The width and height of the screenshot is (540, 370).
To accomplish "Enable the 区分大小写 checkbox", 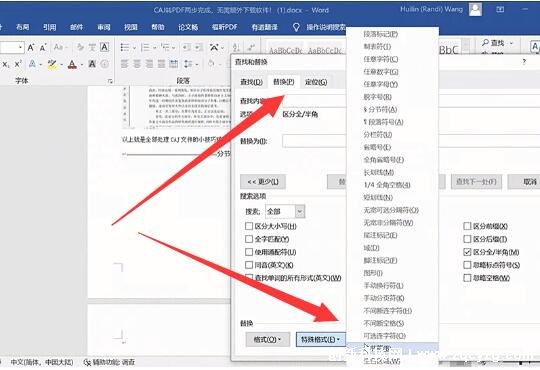I will (249, 226).
